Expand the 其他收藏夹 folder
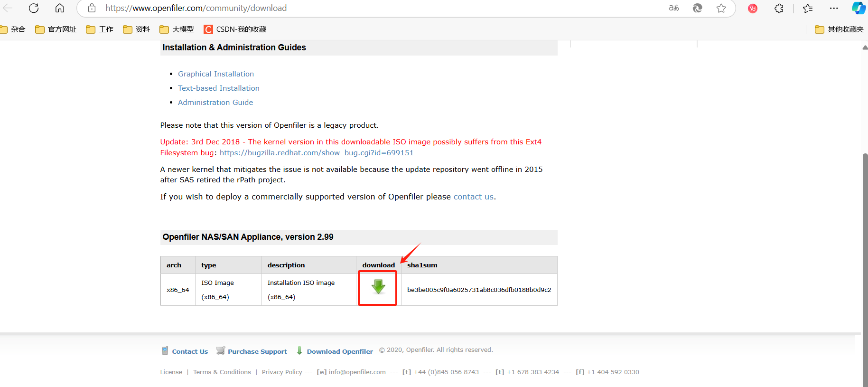This screenshot has height=387, width=868. 839,29
